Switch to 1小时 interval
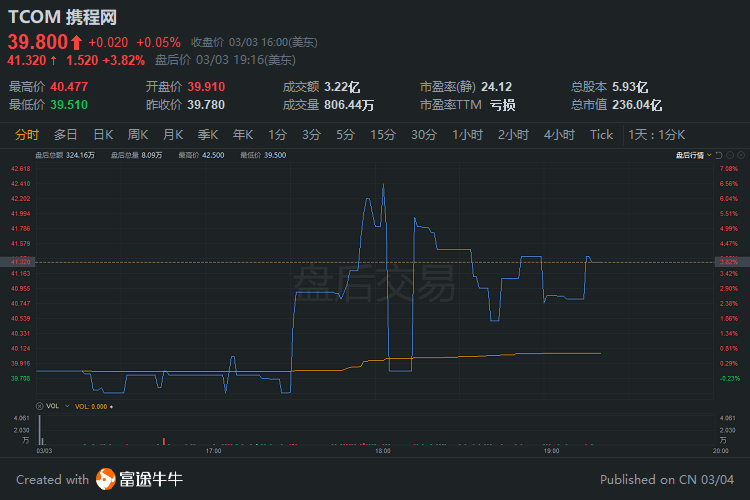Screen dimensions: 750x500 point(468,135)
